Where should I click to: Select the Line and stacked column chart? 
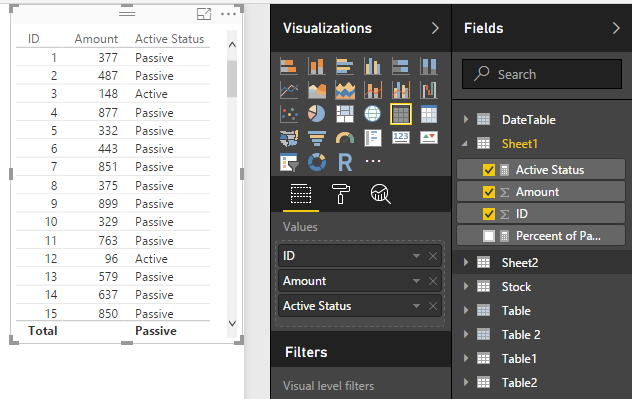(x=372, y=91)
